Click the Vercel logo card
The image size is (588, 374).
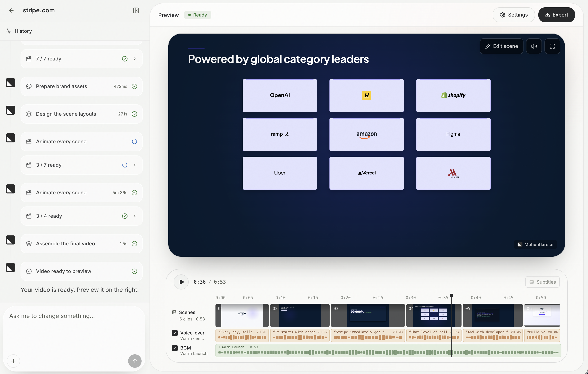366,173
